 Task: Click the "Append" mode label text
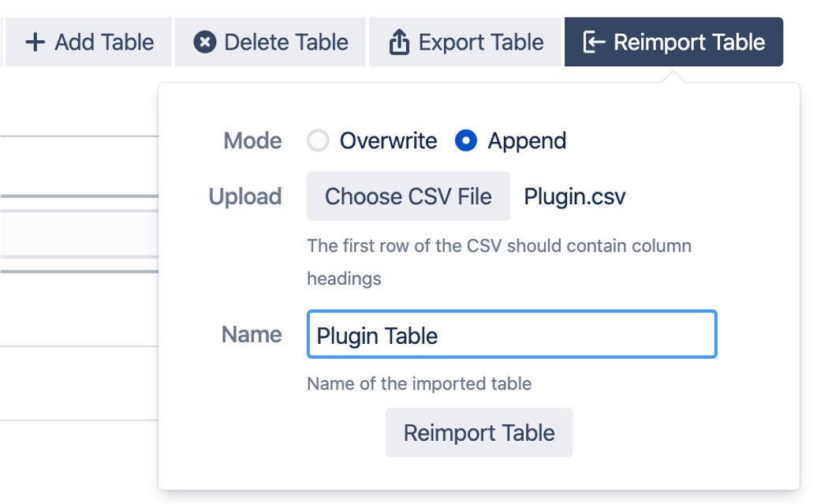tap(527, 141)
